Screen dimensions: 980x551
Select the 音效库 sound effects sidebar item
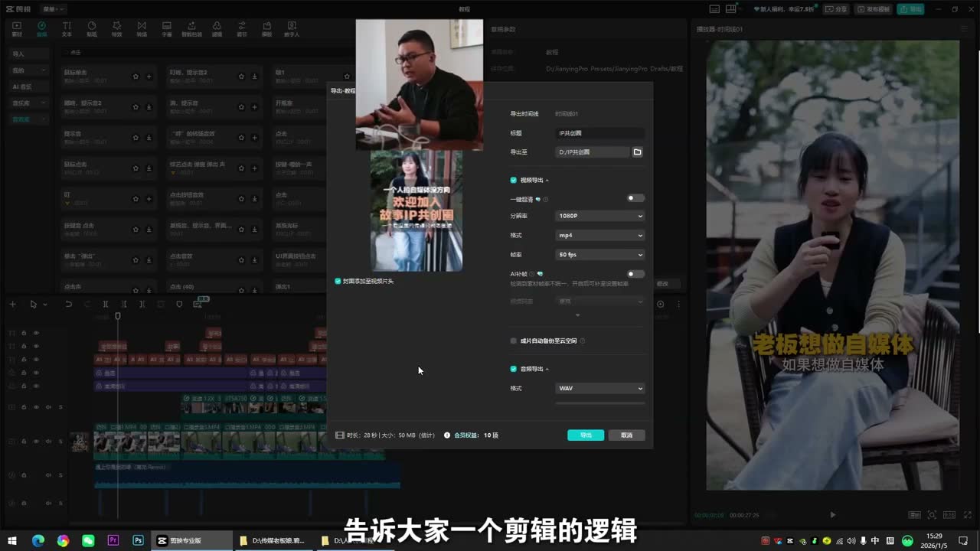[x=30, y=119]
